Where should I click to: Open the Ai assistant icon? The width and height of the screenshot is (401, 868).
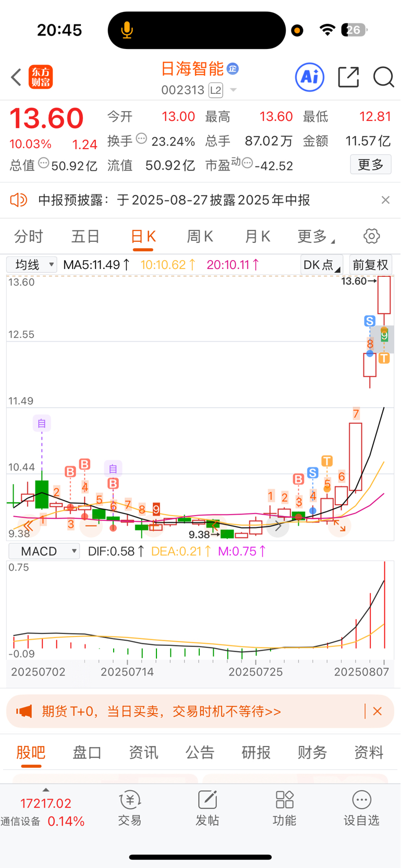point(310,77)
